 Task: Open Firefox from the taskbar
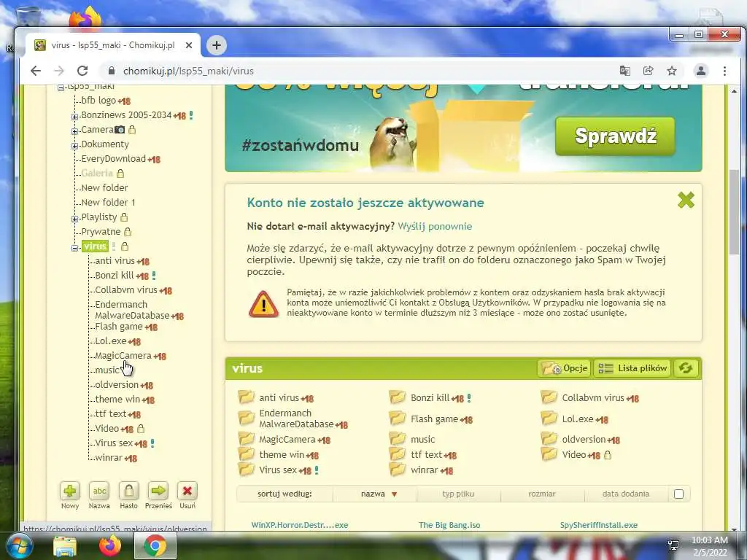coord(110,545)
